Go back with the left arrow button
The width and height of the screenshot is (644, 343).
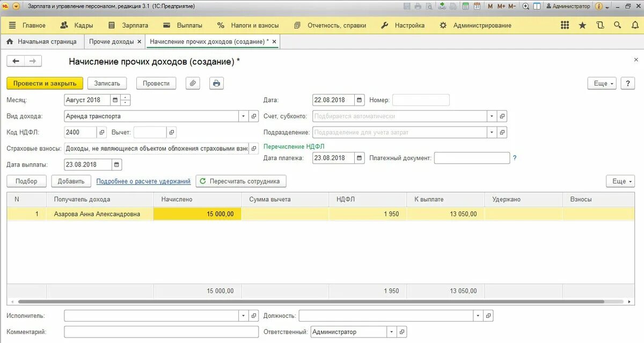click(x=16, y=62)
